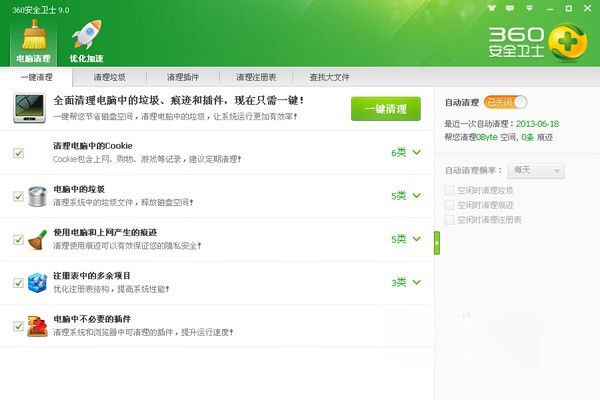Image resolution: width=600 pixels, height=400 pixels.
Task: Switch to the 清理插件 tab
Action: pyautogui.click(x=183, y=77)
